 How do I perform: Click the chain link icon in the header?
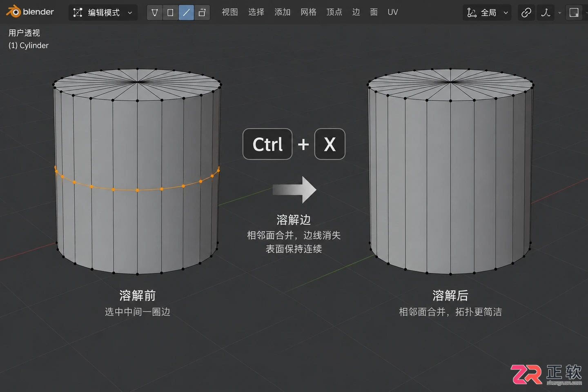pos(526,13)
